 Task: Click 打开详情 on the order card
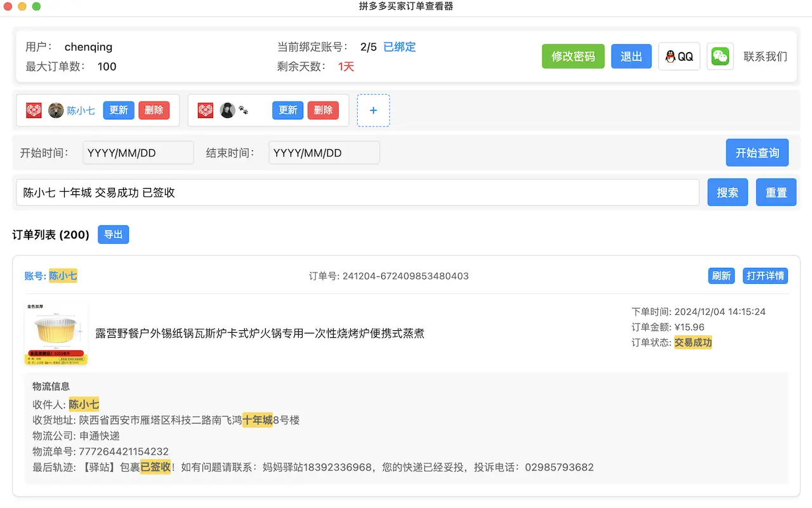click(765, 276)
